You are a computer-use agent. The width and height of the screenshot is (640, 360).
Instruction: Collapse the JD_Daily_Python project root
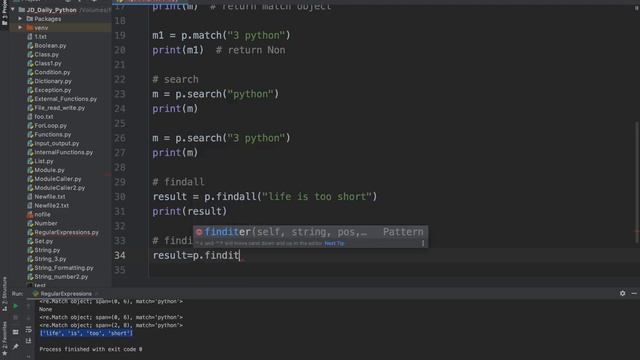click(13, 9)
